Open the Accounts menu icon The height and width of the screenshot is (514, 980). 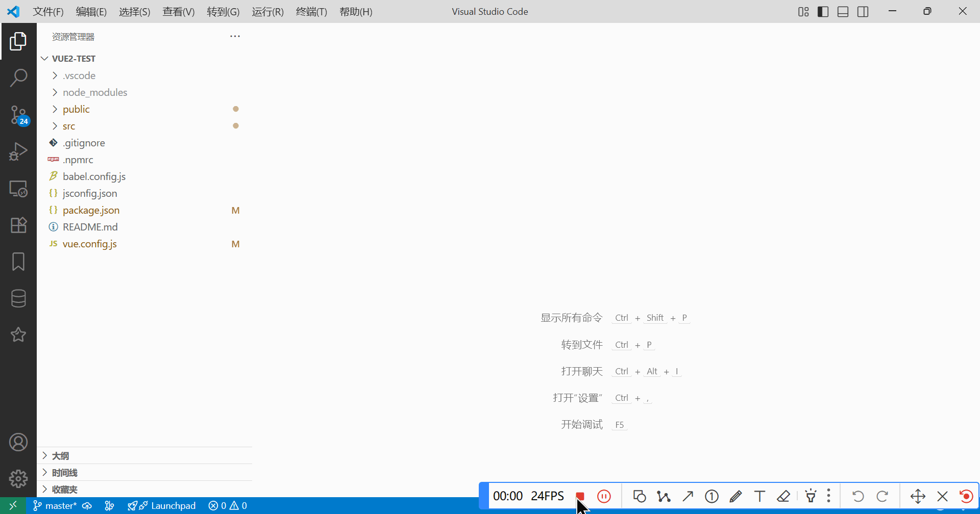(18, 442)
